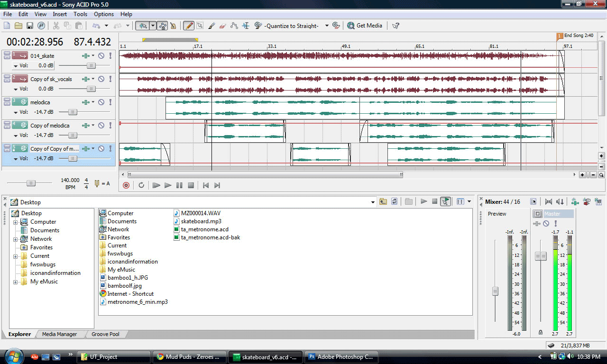Select the Selection tool arrow icon

click(200, 26)
